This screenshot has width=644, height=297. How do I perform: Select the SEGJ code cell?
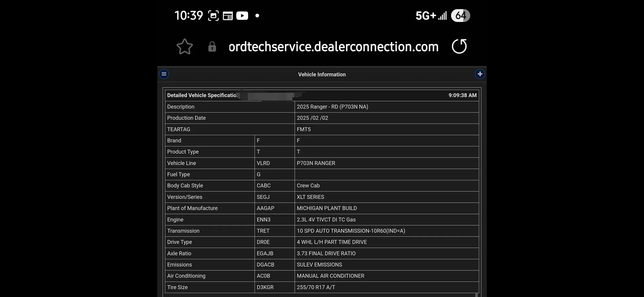(263, 197)
